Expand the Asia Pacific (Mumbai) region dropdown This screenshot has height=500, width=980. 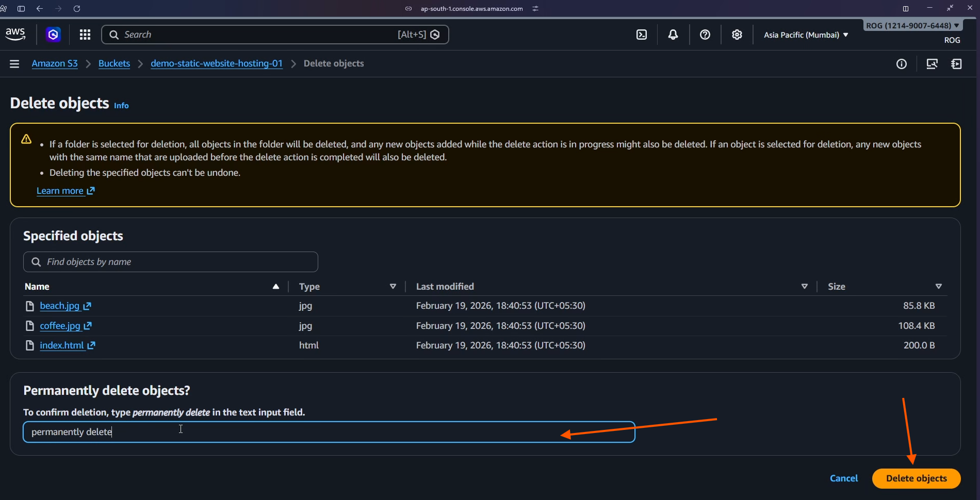[x=806, y=35]
